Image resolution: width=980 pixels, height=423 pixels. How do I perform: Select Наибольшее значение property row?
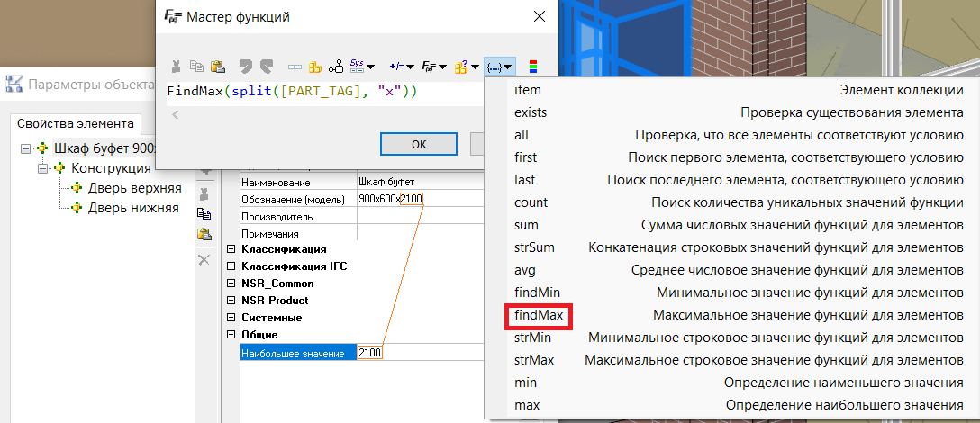(x=299, y=354)
